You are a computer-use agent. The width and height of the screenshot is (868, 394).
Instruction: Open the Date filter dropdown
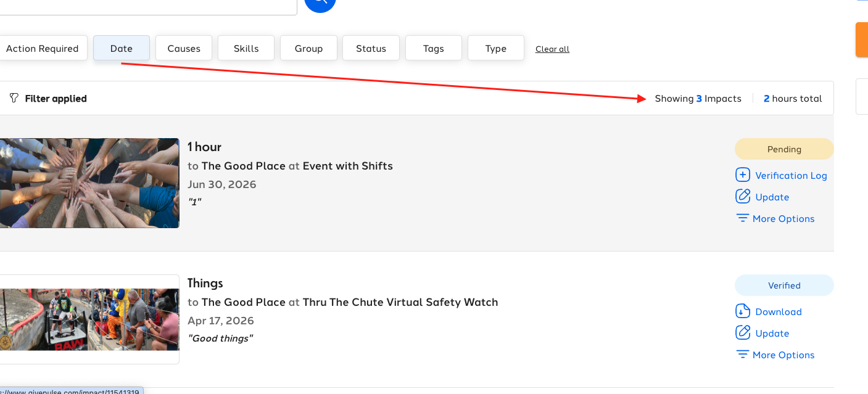click(122, 48)
